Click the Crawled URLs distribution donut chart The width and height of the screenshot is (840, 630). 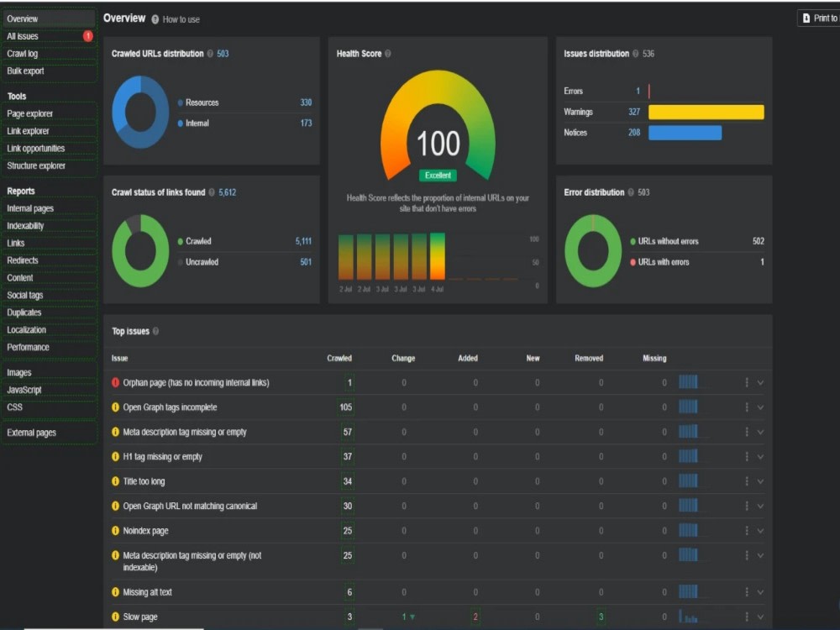pos(140,112)
